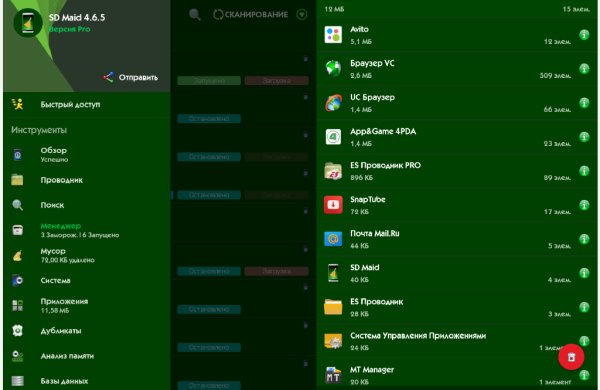The width and height of the screenshot is (600, 390).
Task: Click the Анализ памяти sidebar icon
Action: pyautogui.click(x=18, y=356)
